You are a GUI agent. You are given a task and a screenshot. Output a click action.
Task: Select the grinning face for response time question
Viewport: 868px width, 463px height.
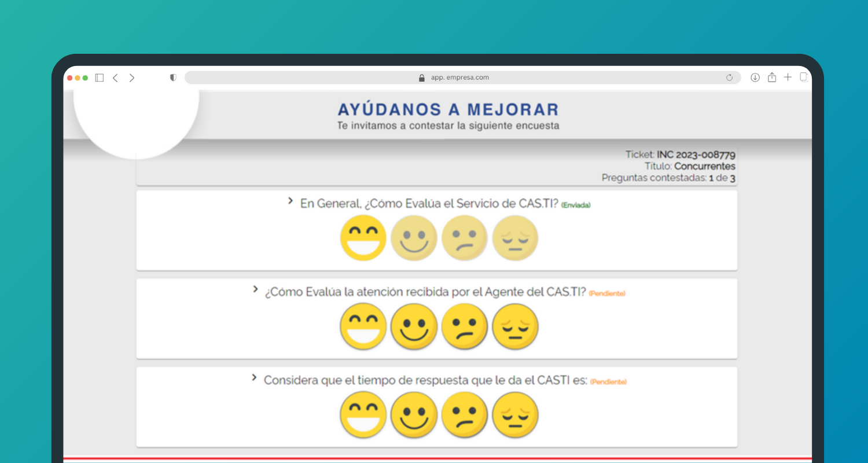click(363, 414)
